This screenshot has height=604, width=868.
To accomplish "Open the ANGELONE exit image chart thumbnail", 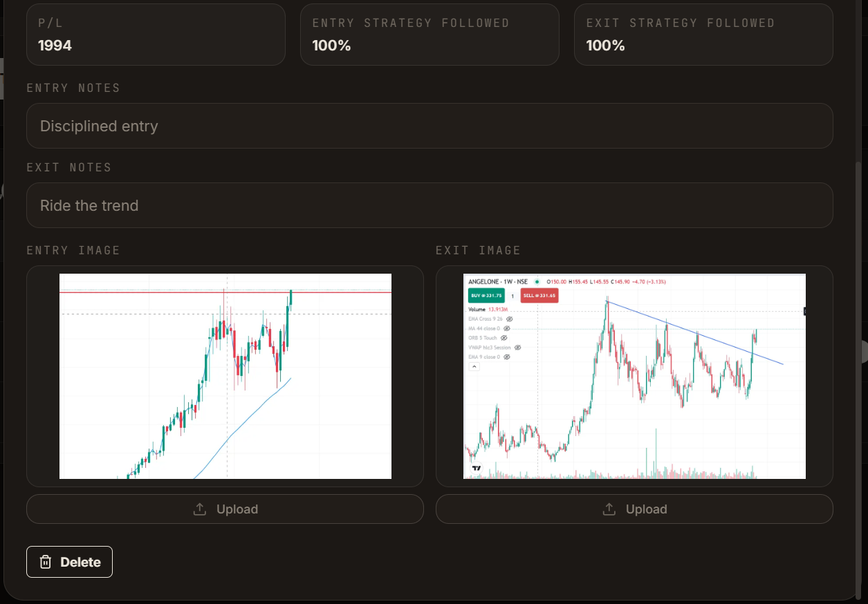I will pos(634,376).
